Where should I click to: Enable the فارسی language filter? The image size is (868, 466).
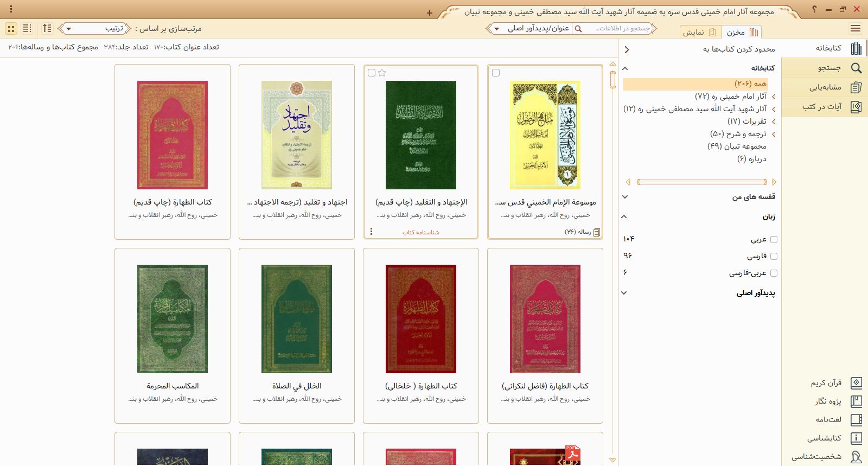click(774, 256)
